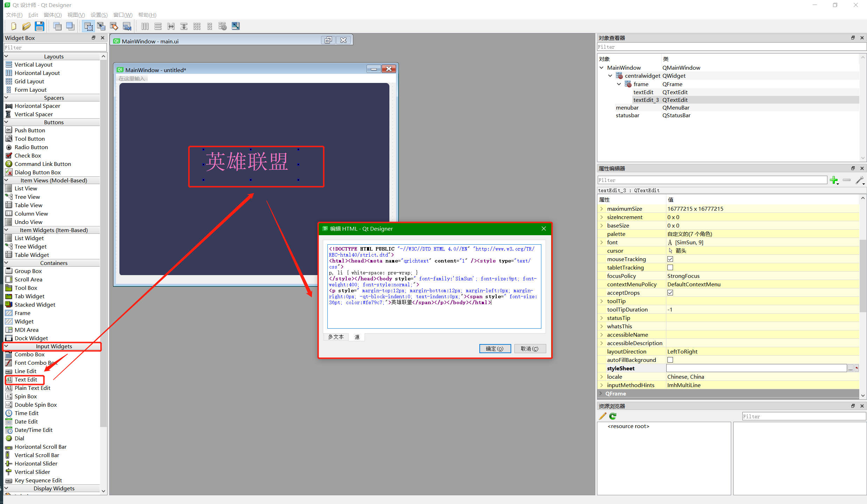
Task: Open the styleSheet editor with the ... button
Action: (850, 368)
